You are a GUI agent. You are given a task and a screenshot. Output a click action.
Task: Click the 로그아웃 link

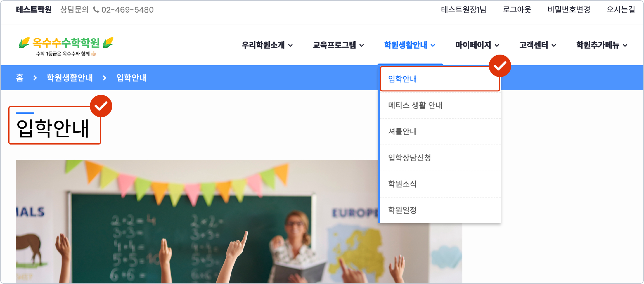coord(517,10)
